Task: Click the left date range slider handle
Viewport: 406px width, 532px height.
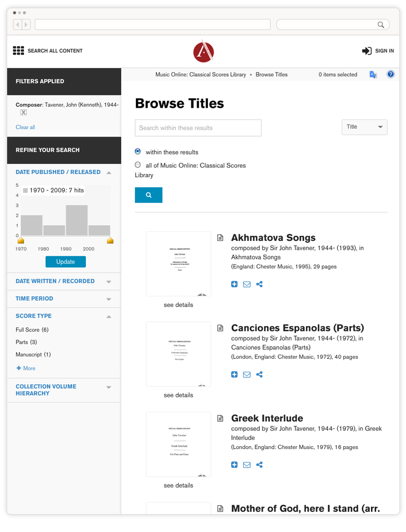Action: [21, 240]
